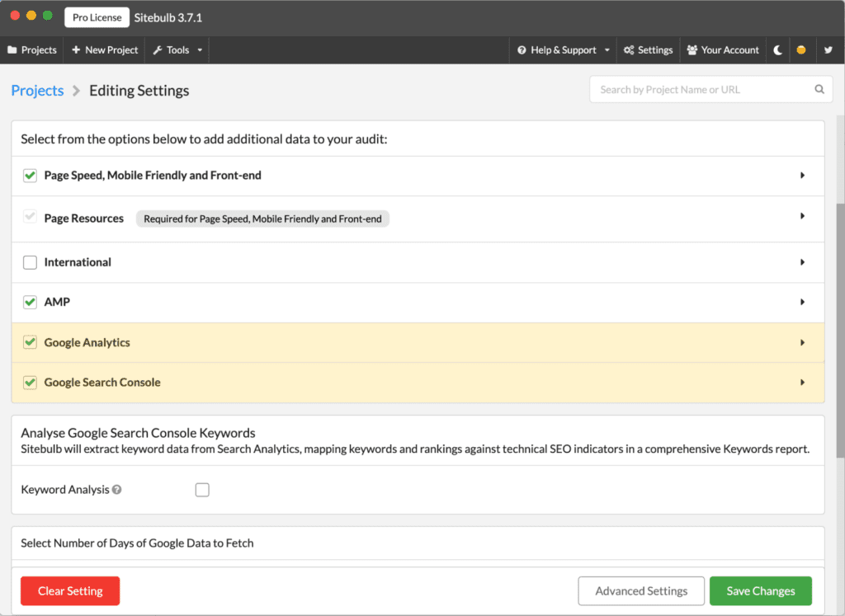This screenshot has height=616, width=845.
Task: Open Settings from the navigation bar
Action: [x=649, y=50]
